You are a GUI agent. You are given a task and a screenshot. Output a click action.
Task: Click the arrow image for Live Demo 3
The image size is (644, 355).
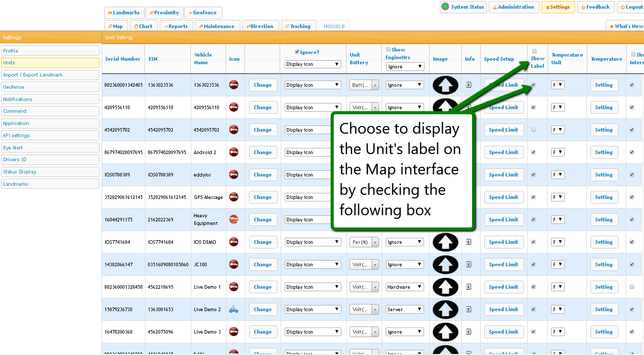pyautogui.click(x=445, y=332)
